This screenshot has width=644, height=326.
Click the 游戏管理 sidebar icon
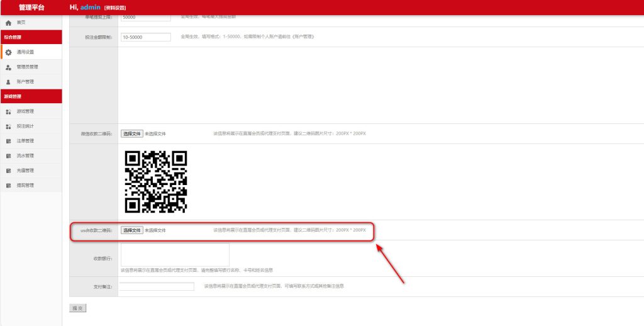click(9, 111)
